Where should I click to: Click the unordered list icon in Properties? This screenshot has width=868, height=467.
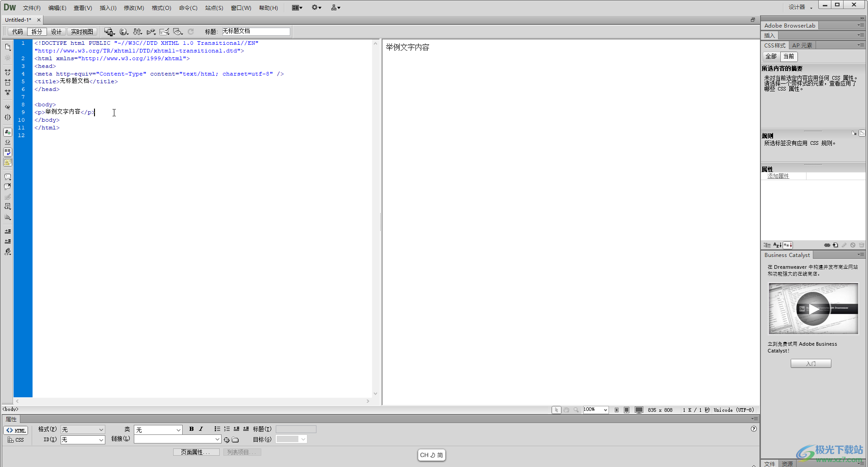click(x=217, y=429)
